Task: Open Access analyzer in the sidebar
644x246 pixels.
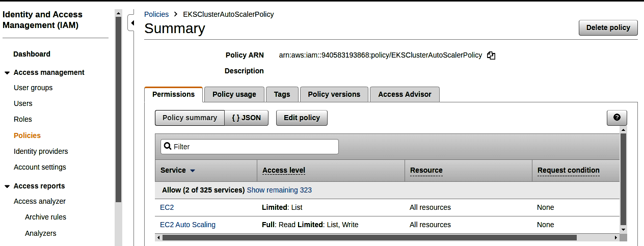Action: pyautogui.click(x=40, y=201)
